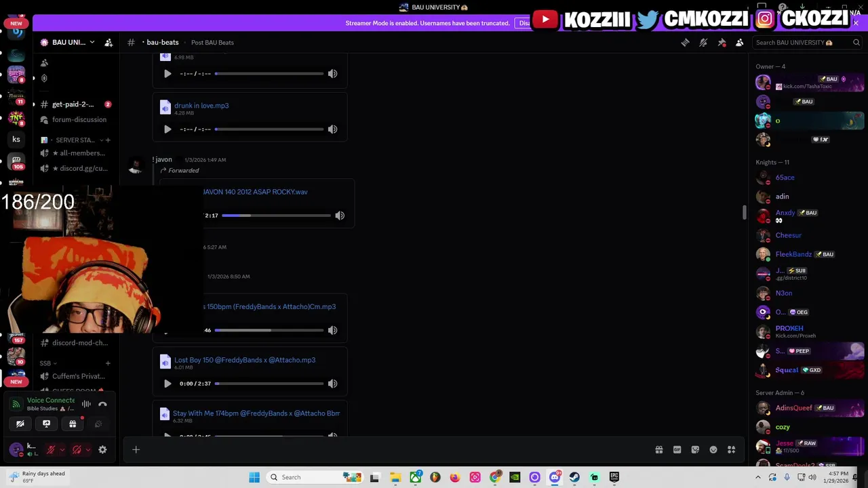Open the TNT server icon

[16, 118]
